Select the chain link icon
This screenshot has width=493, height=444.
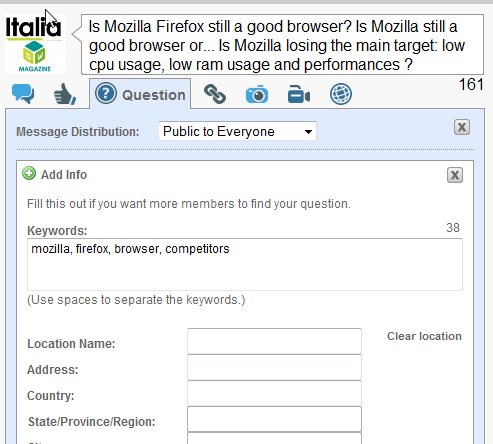coord(215,94)
